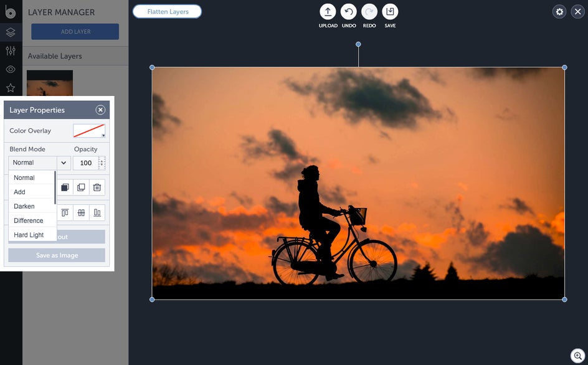The height and width of the screenshot is (365, 588).
Task: Click the filled stacked squares icon
Action: (x=65, y=187)
